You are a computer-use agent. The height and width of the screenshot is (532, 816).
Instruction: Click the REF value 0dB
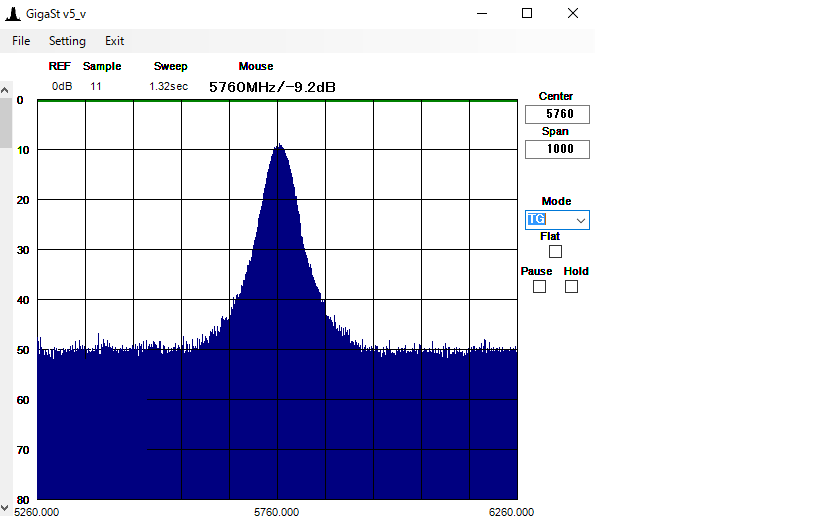point(62,86)
